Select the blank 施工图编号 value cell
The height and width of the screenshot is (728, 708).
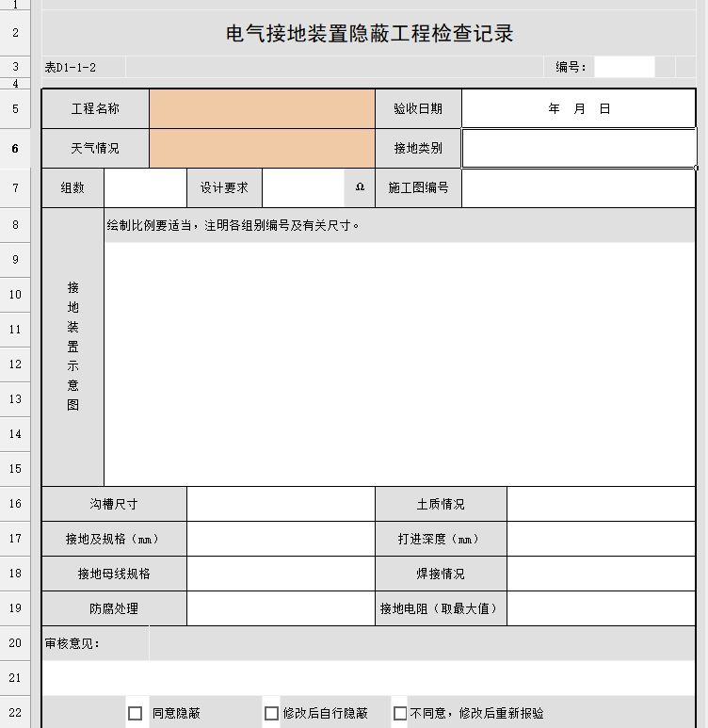point(578,187)
